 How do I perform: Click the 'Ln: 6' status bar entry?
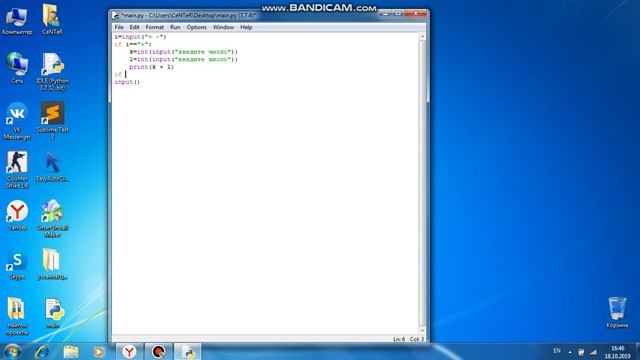(x=399, y=339)
